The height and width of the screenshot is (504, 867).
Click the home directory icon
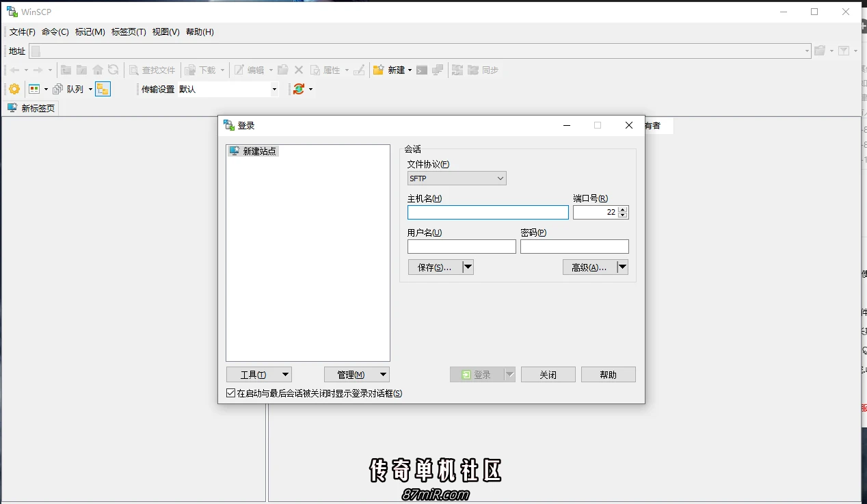(x=98, y=70)
